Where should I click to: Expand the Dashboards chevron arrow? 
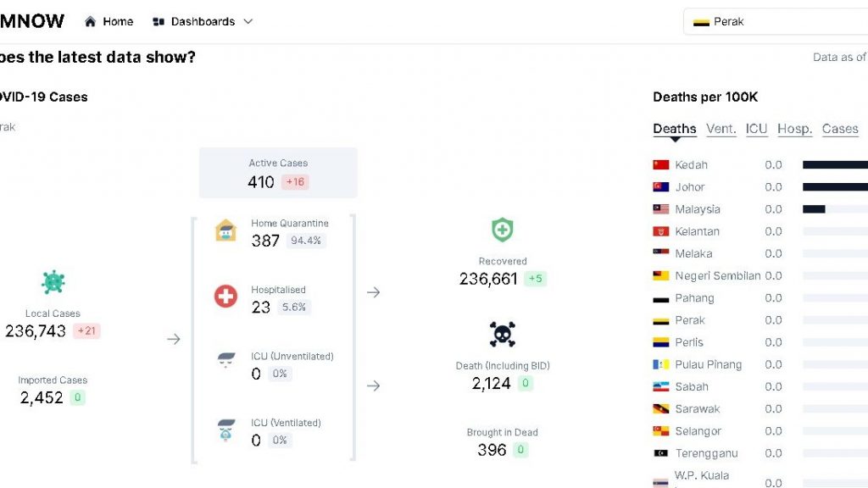(x=248, y=22)
